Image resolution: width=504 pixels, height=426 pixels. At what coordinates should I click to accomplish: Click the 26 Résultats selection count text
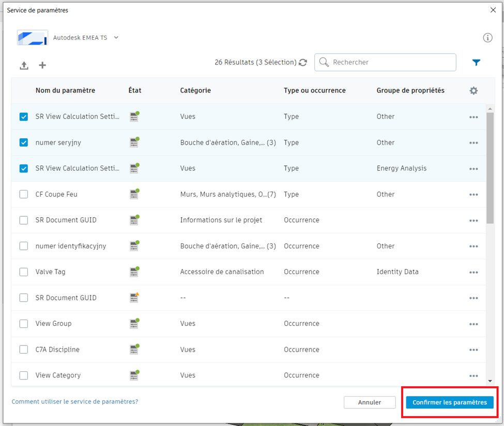click(x=255, y=62)
